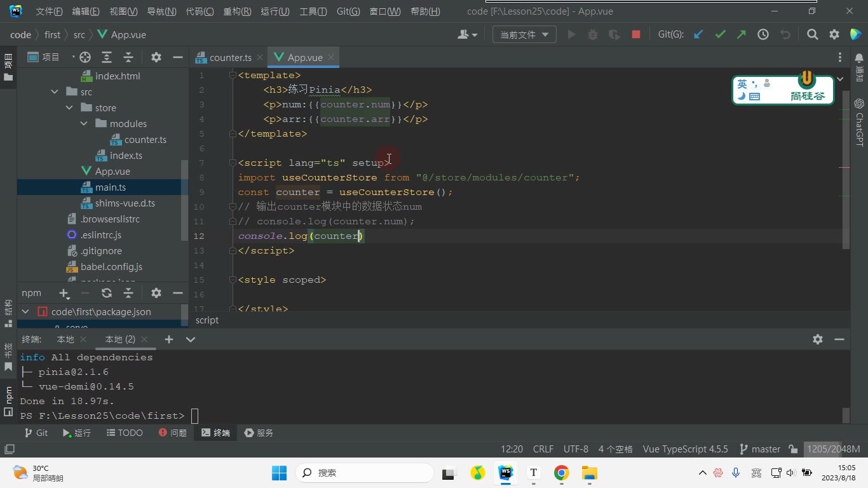This screenshot has height=488, width=868.
Task: Click the red stop button in toolbar
Action: 636,35
